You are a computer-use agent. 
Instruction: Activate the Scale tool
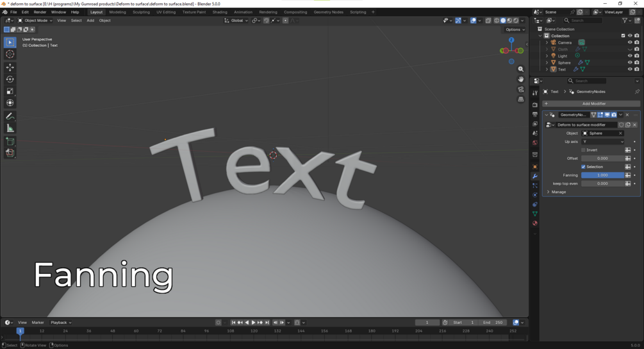(x=10, y=91)
